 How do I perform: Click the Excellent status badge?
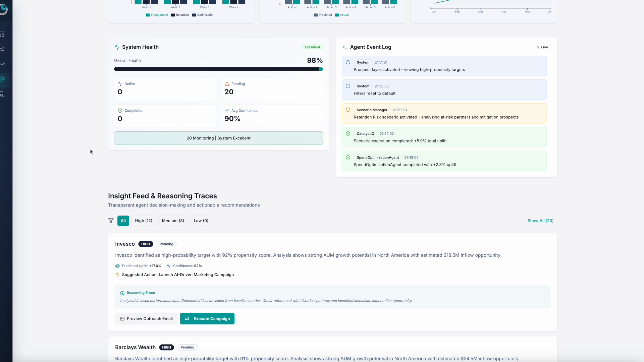pos(312,47)
